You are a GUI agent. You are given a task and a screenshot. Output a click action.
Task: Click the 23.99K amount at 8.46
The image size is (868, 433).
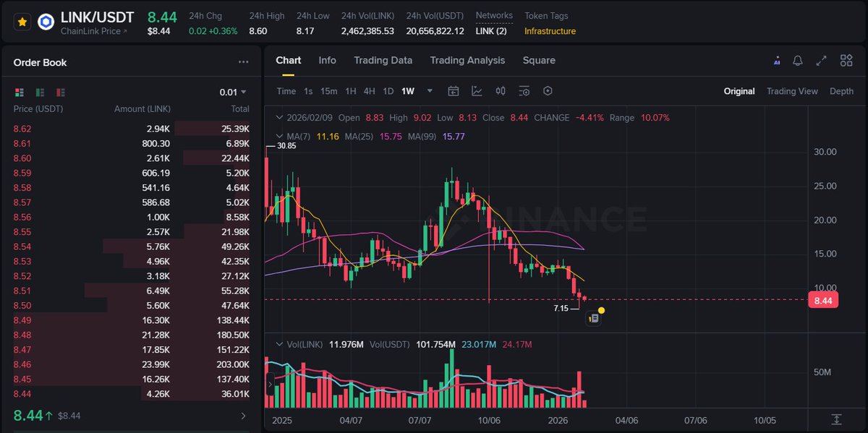coord(156,364)
